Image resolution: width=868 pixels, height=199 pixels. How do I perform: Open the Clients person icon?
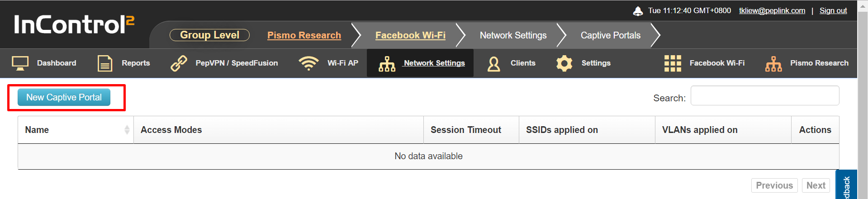(x=494, y=64)
